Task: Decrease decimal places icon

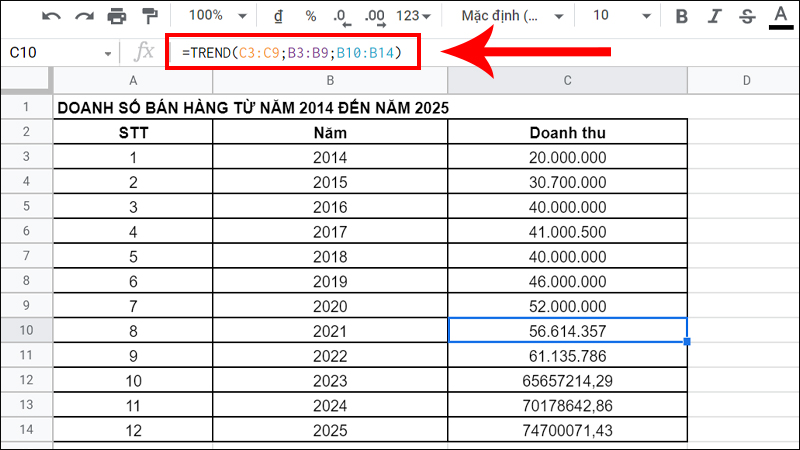Action: pos(341,16)
